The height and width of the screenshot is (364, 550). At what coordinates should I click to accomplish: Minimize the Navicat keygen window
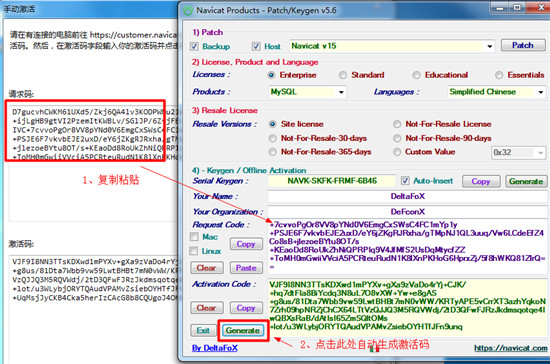[500, 8]
